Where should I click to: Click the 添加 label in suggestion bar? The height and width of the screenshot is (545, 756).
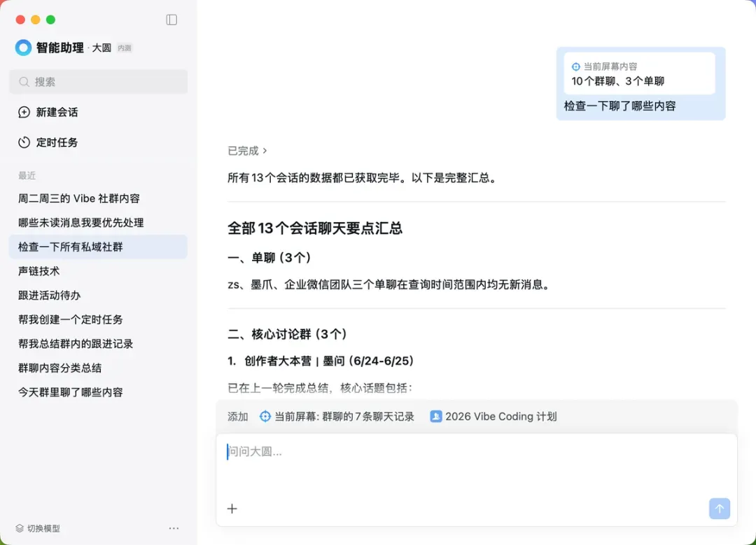point(238,416)
